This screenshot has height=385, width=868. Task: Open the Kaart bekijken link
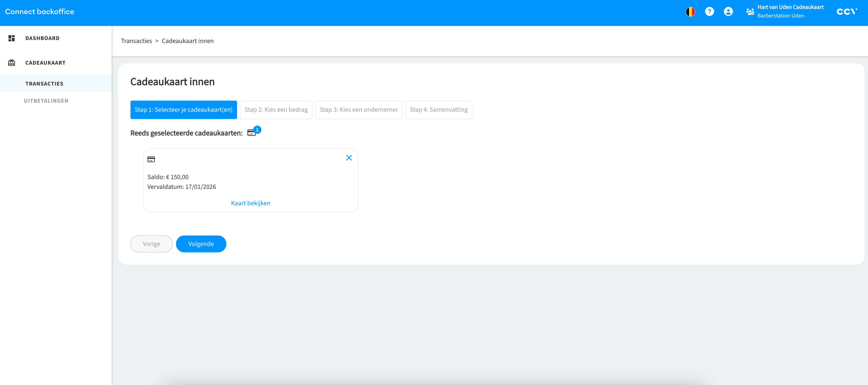[x=250, y=203]
